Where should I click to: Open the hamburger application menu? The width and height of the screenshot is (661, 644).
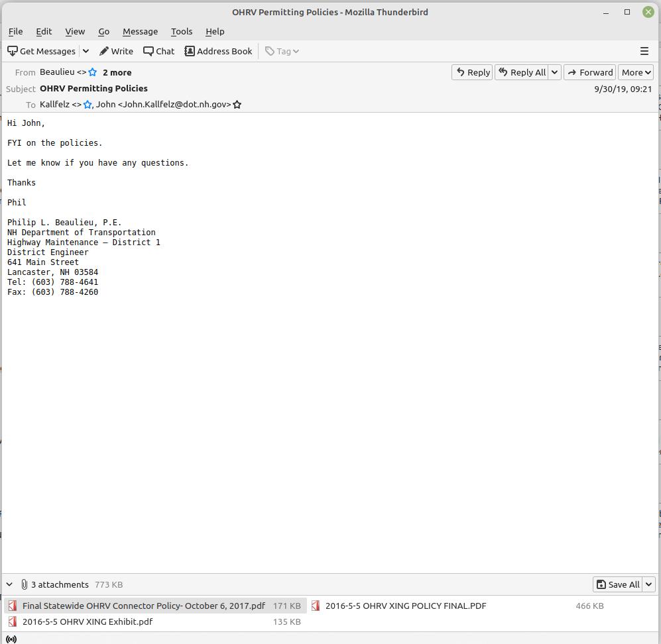tap(644, 51)
